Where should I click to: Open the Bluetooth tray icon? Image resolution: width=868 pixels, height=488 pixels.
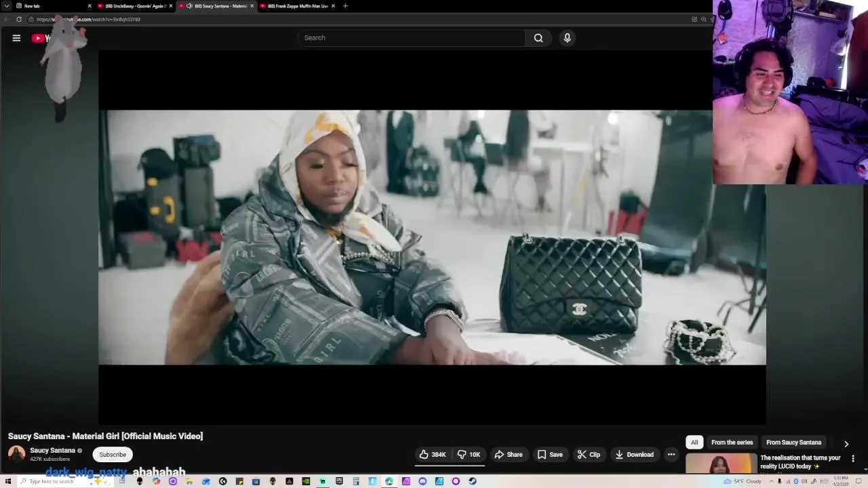point(796,481)
